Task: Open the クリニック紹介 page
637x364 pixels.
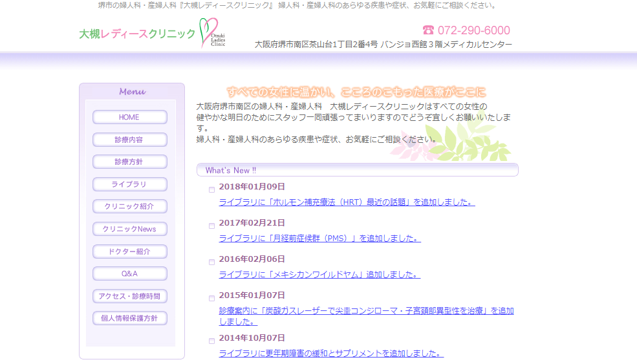Action: pyautogui.click(x=129, y=206)
